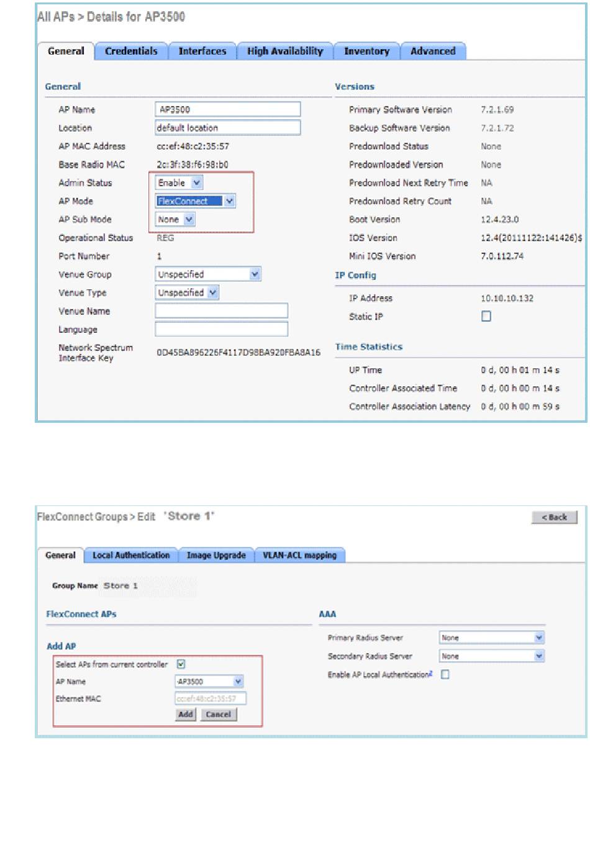Click the Base Radio MAC 2c:3f:38:f6:98:b0

192,165
